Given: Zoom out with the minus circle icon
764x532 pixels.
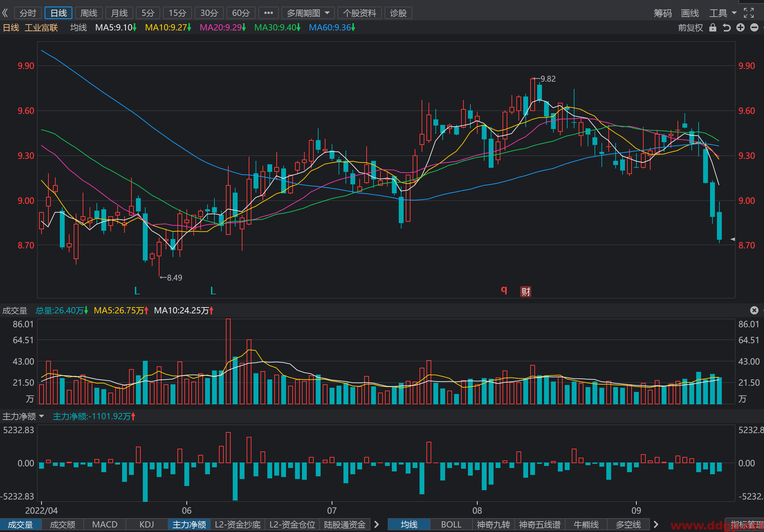Looking at the screenshot, I should click(x=754, y=28).
